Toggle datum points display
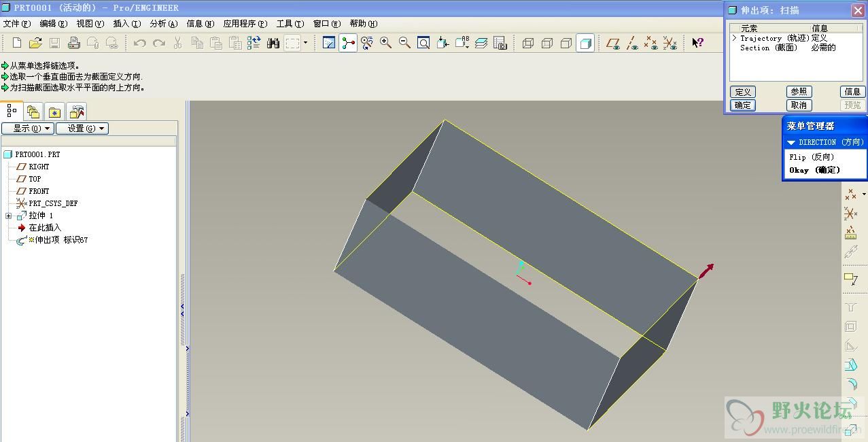The height and width of the screenshot is (442, 868). tap(651, 43)
